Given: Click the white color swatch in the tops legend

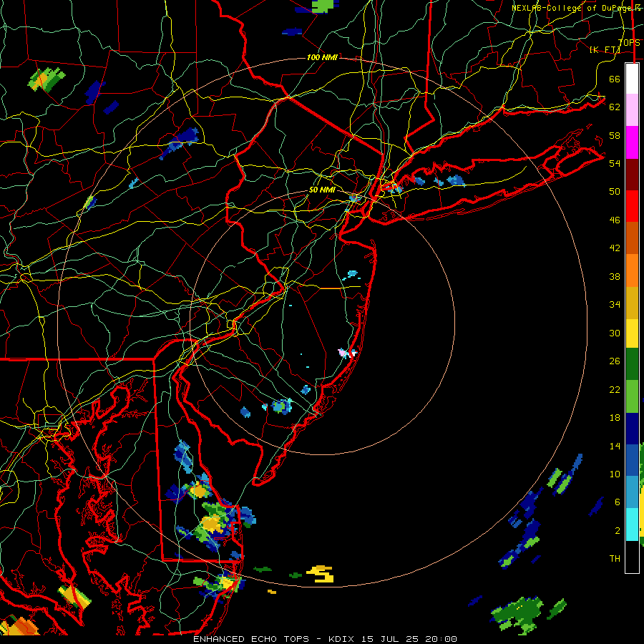Looking at the screenshot, I should click(632, 79).
